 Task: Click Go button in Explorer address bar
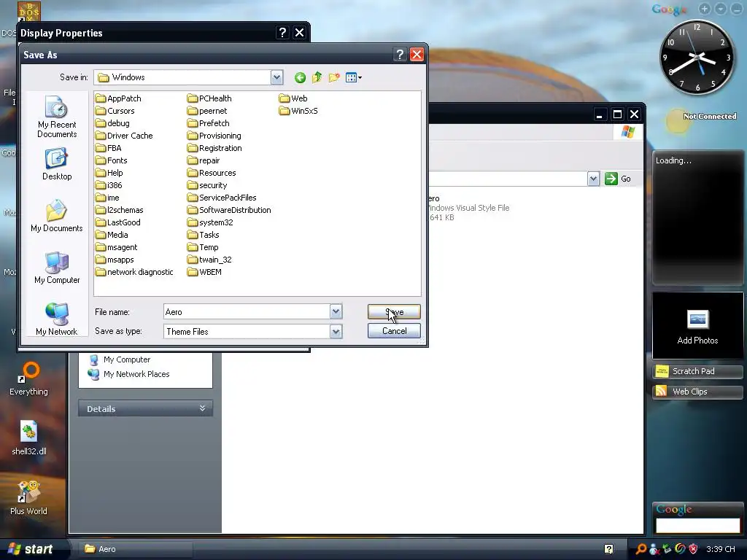(x=618, y=179)
